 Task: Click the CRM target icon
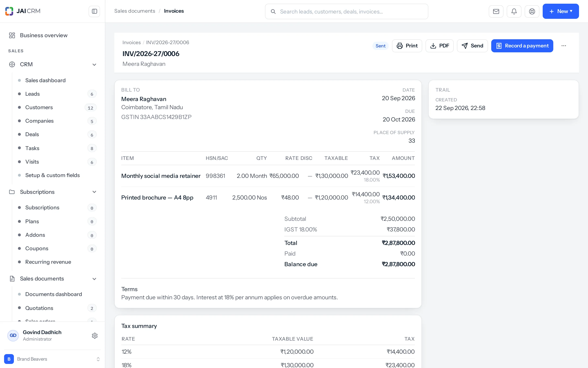tap(12, 64)
